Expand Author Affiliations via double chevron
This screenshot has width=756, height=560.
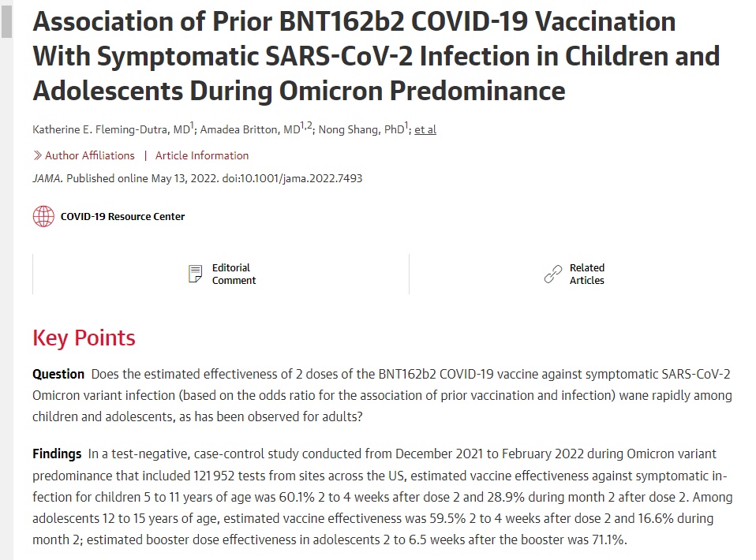tap(37, 155)
